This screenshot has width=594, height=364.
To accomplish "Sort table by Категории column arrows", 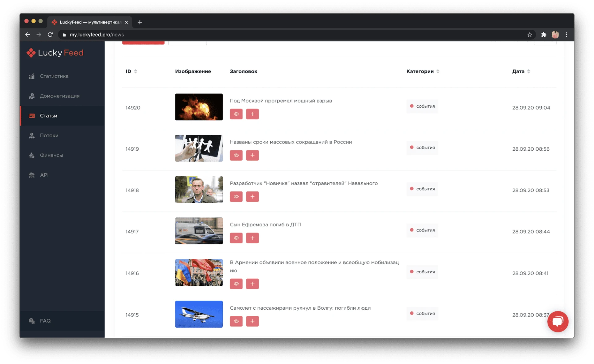I will [x=438, y=71].
